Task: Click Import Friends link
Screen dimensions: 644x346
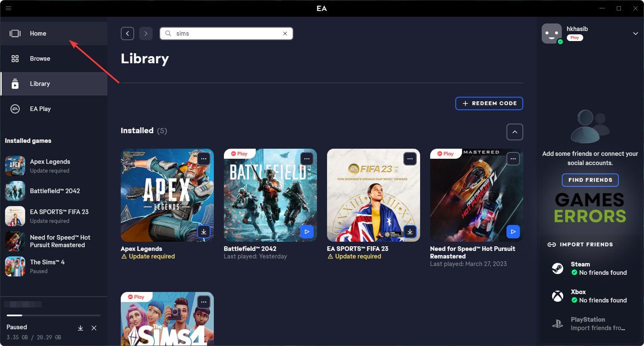Action: click(580, 245)
